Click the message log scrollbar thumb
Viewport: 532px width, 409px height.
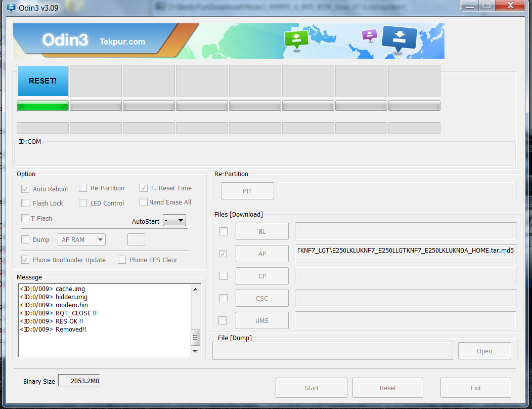(195, 337)
